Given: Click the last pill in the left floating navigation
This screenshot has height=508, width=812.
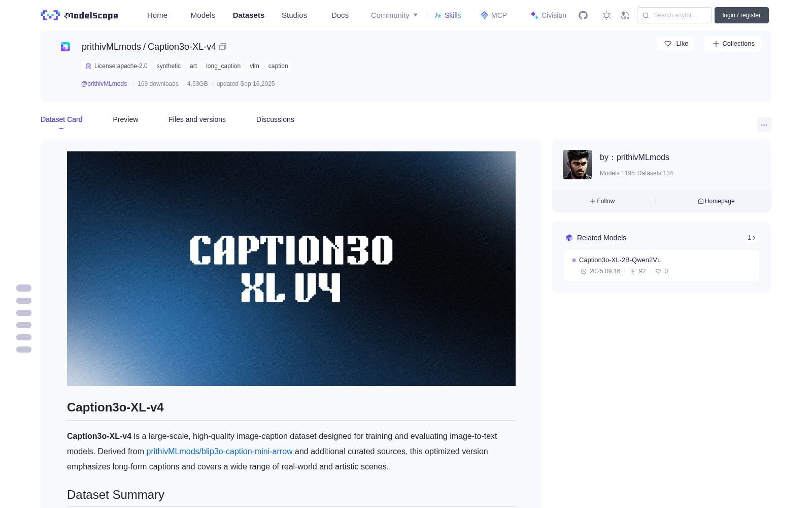Looking at the screenshot, I should click(24, 350).
